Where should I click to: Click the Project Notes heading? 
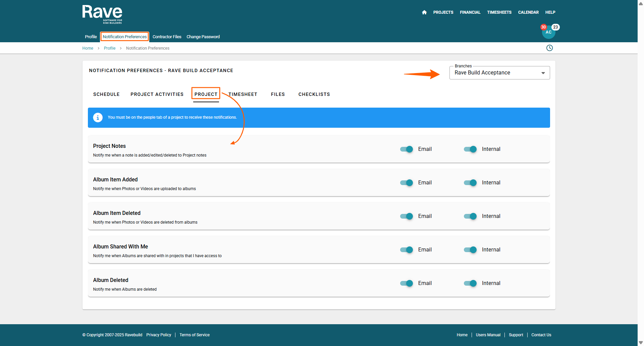click(x=109, y=146)
